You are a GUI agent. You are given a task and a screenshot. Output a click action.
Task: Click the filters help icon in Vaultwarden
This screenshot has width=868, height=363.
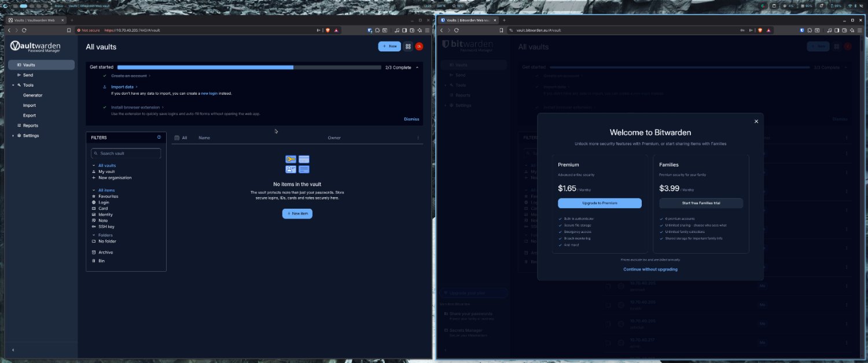[159, 138]
